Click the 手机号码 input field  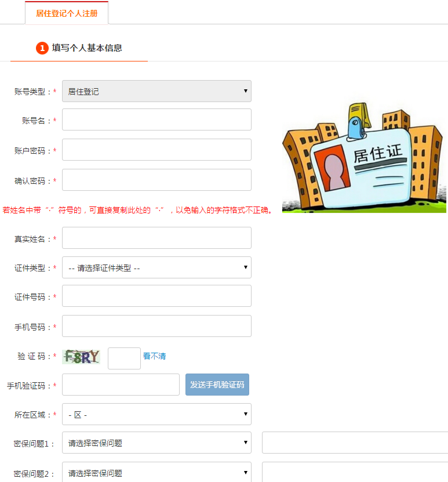(156, 326)
